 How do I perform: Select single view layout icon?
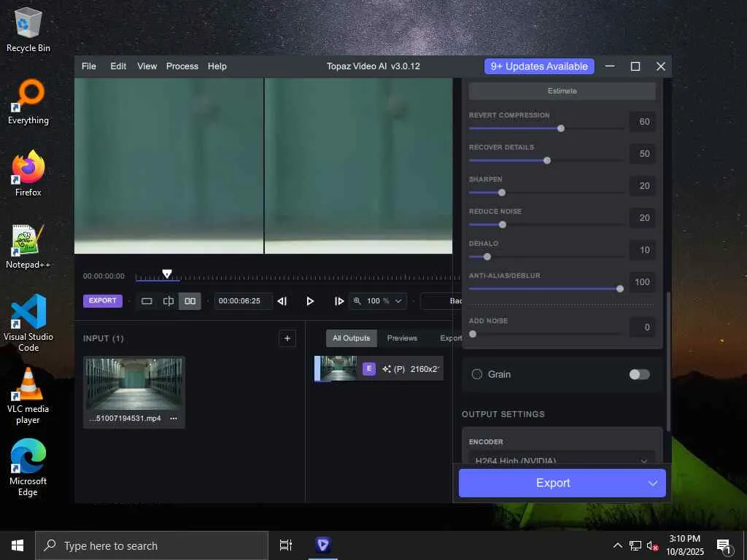click(147, 301)
